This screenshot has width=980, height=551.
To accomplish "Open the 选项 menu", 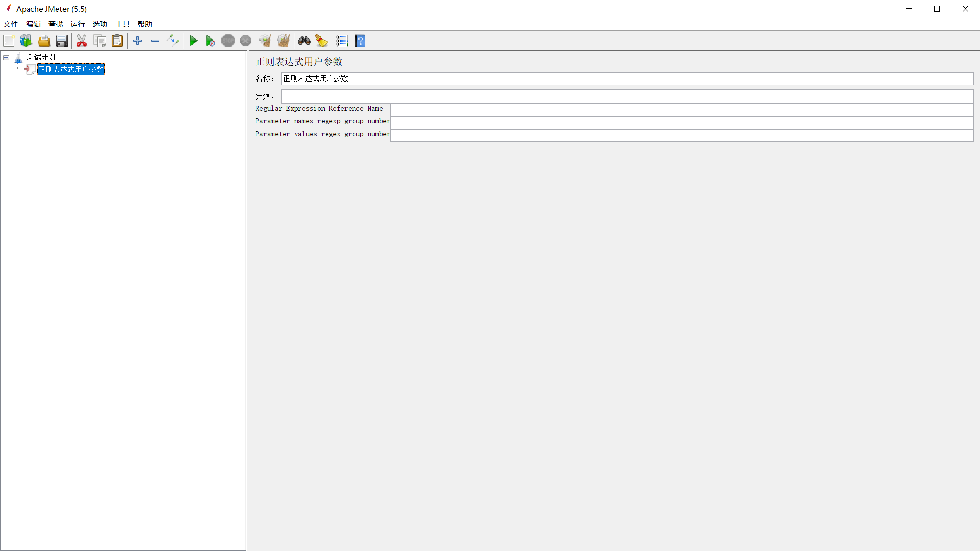I will pos(100,24).
